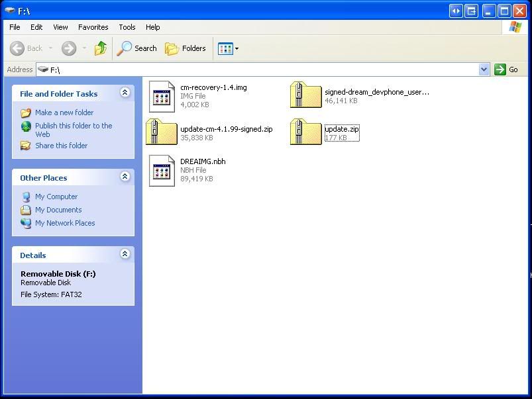Image resolution: width=532 pixels, height=399 pixels.
Task: Select DREAIMG.nbh file icon
Action: click(x=162, y=171)
